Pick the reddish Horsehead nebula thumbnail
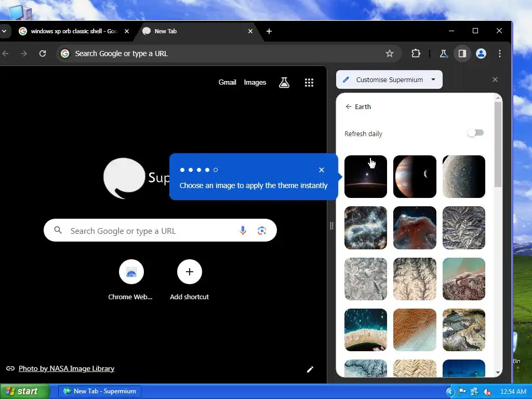 tap(415, 228)
